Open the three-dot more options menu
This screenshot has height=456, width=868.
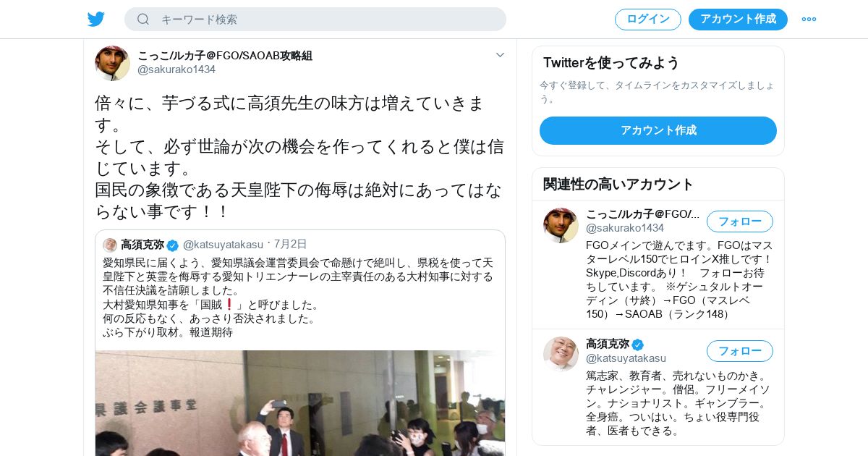pos(809,19)
